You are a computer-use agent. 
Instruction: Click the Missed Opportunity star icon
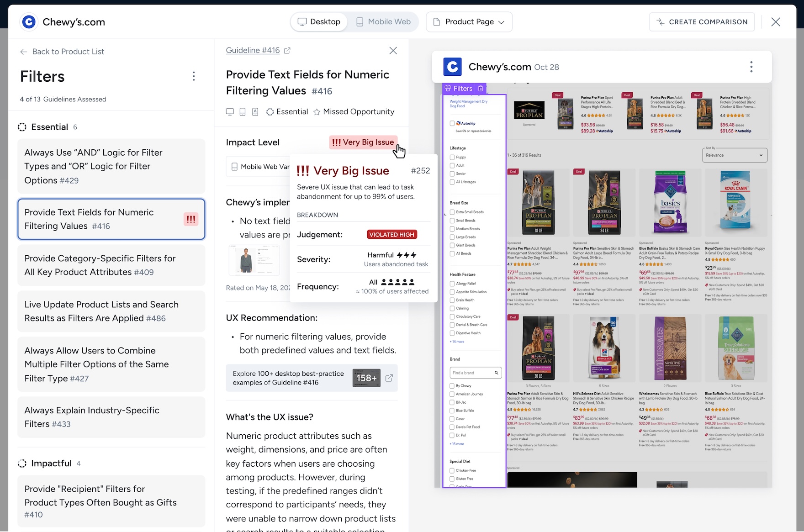317,112
